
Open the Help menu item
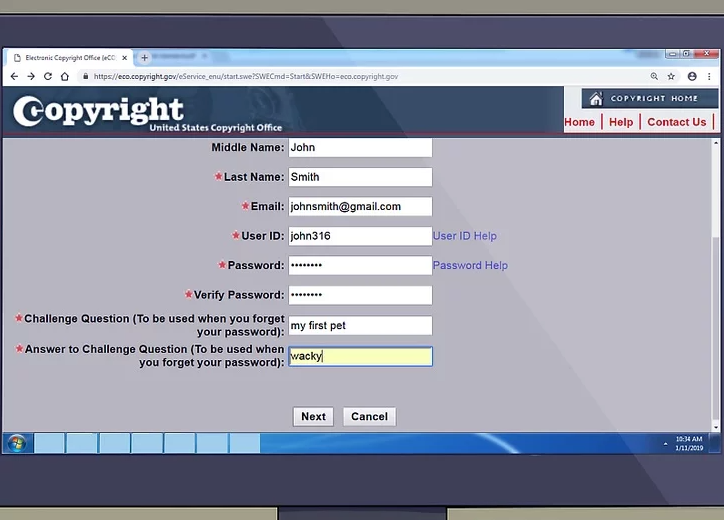621,122
